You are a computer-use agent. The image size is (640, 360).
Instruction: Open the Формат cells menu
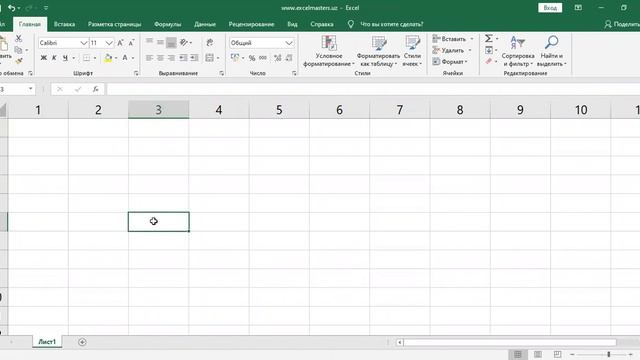pos(450,62)
